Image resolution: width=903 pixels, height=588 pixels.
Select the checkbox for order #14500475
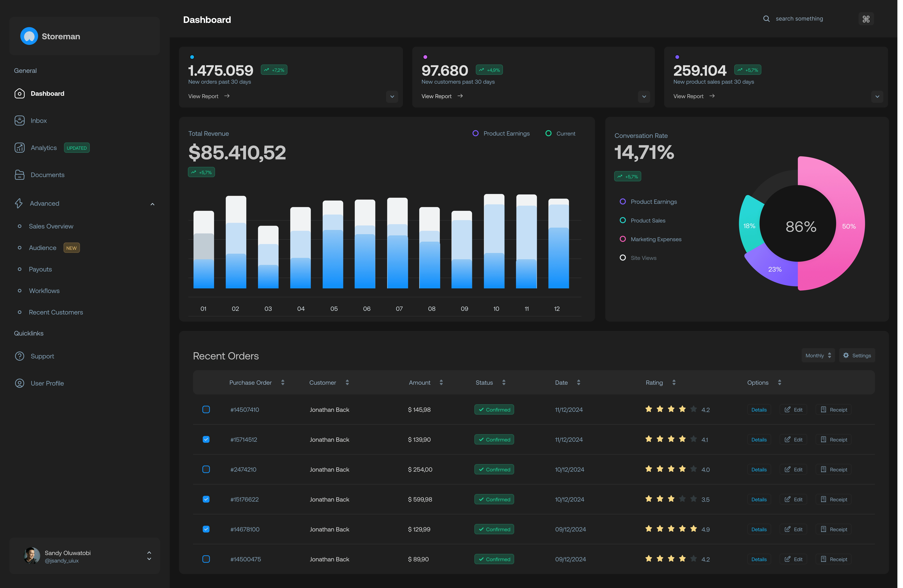[206, 559]
